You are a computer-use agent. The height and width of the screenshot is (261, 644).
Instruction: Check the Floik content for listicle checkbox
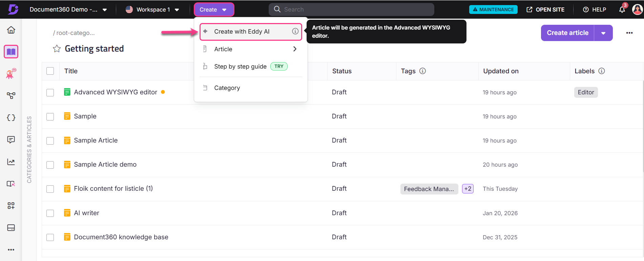(50, 189)
